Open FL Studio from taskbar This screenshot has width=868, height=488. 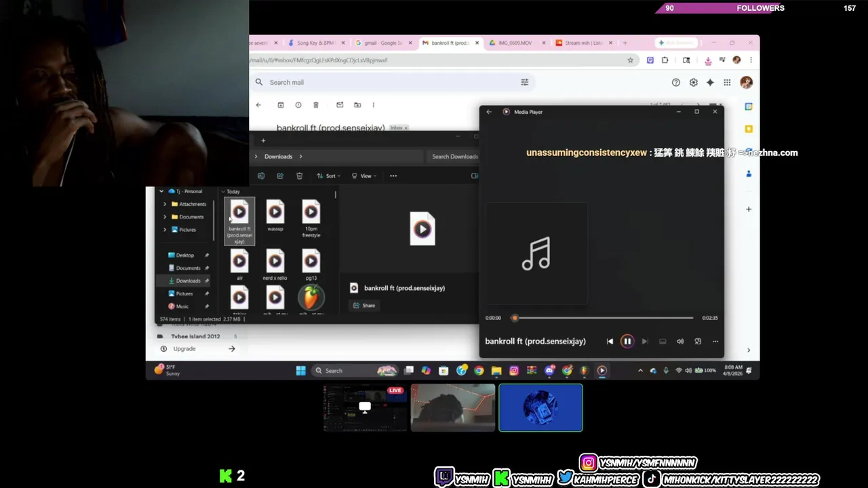[x=584, y=371]
